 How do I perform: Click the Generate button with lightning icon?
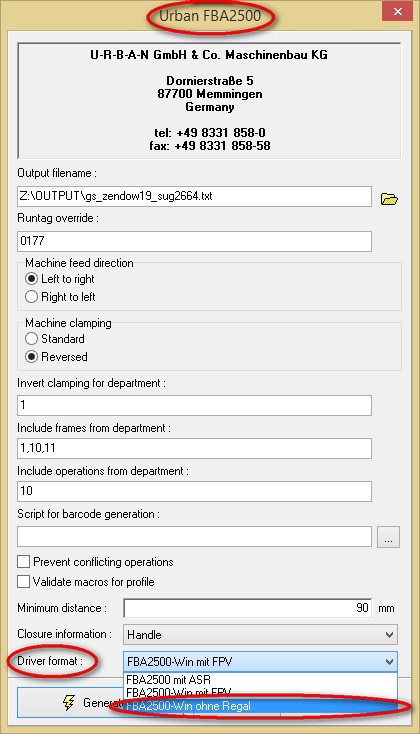click(x=70, y=703)
